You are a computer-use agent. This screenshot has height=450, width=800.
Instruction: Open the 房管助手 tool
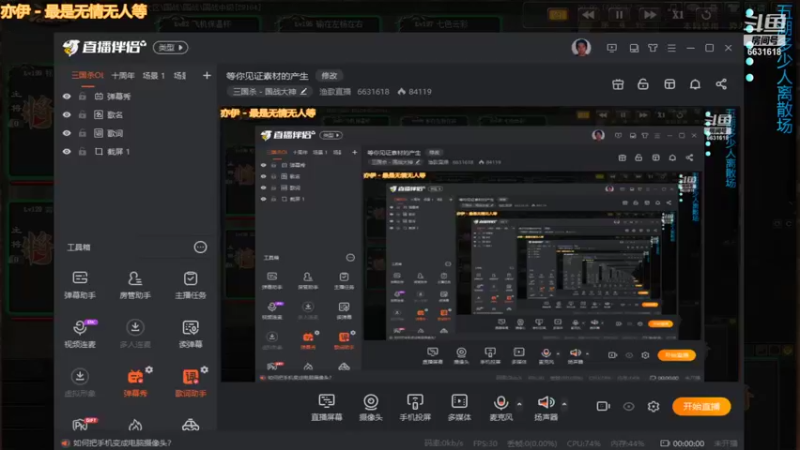(x=135, y=285)
